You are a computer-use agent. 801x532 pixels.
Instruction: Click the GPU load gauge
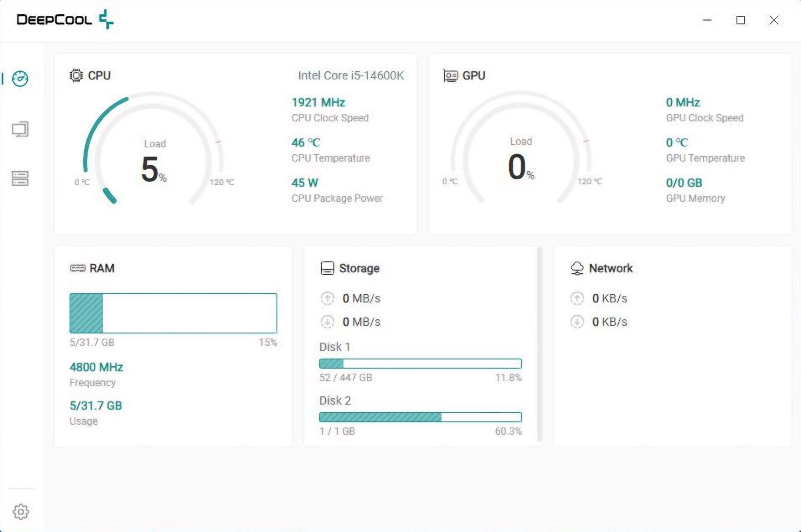(x=521, y=147)
